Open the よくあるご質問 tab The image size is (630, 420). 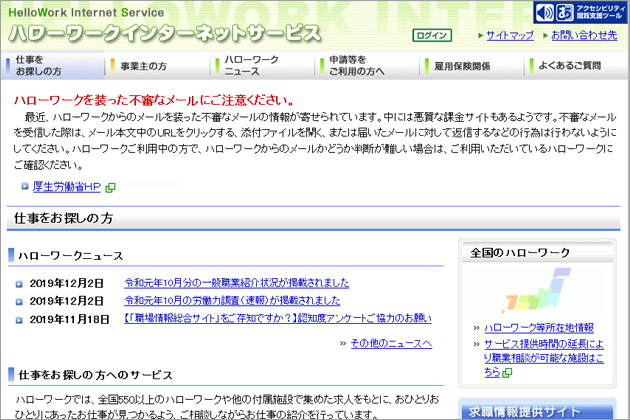[567, 66]
